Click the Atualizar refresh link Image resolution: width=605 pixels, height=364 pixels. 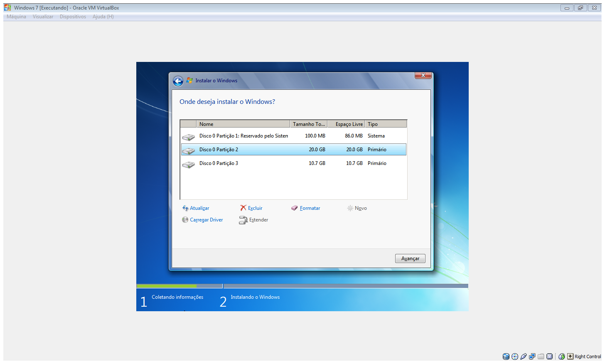pyautogui.click(x=199, y=208)
